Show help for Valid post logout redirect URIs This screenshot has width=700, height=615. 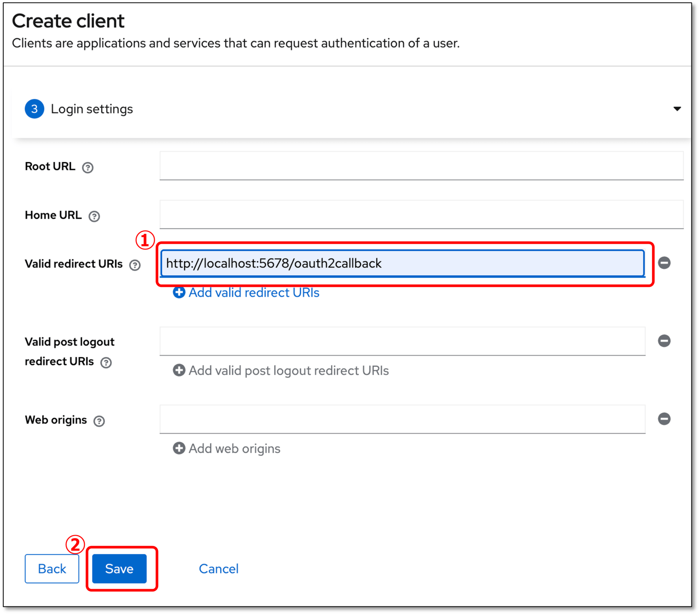[x=106, y=363]
